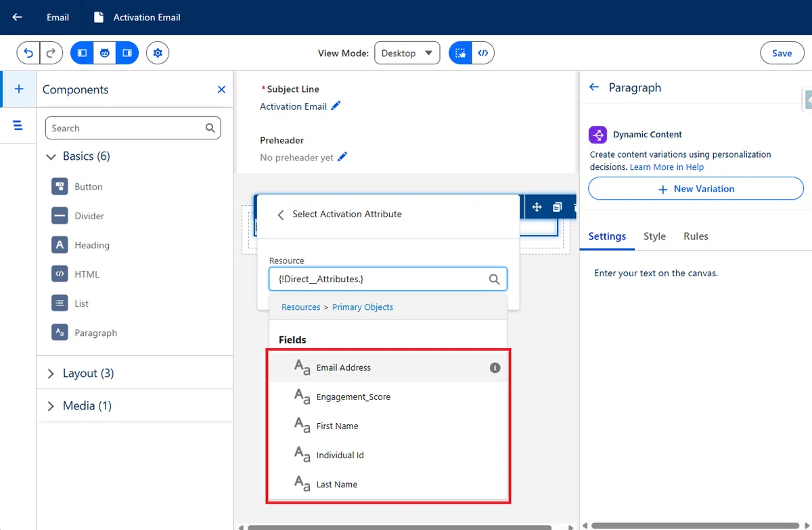Toggle the right panel visibility button
This screenshot has width=812, height=530.
(x=127, y=53)
